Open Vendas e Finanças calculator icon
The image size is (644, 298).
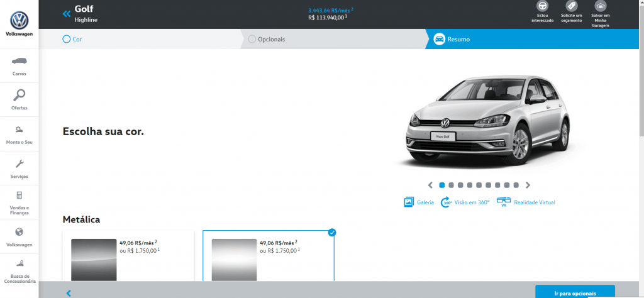click(19, 195)
